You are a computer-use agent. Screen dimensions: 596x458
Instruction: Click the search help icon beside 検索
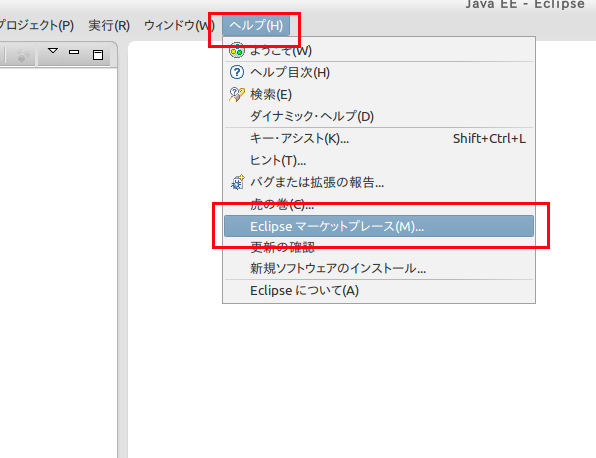click(x=236, y=94)
